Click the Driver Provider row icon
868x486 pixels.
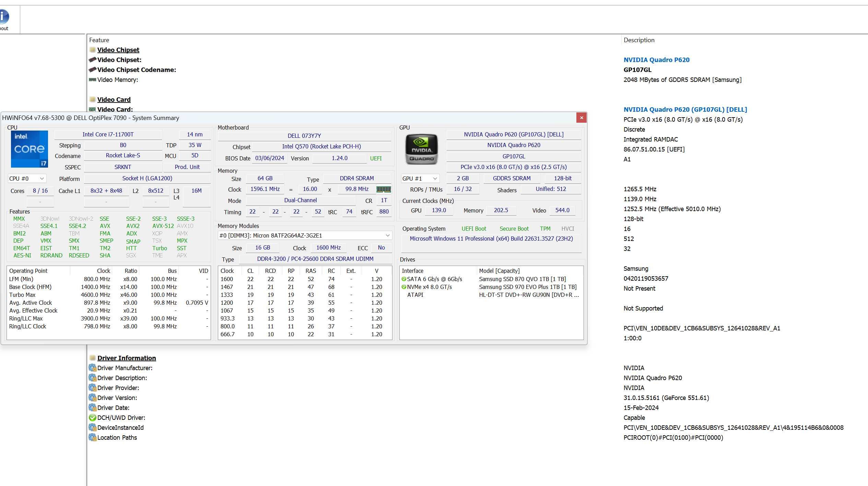click(92, 388)
